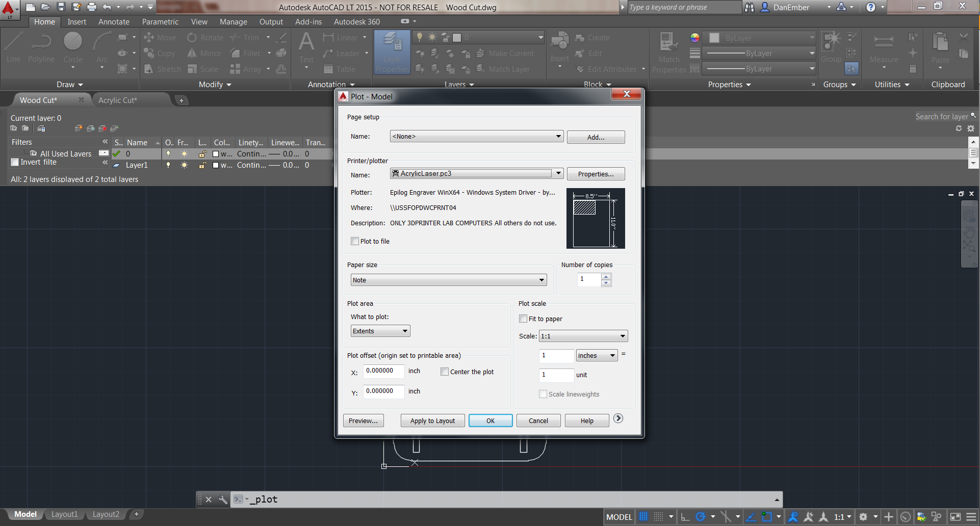The height and width of the screenshot is (526, 980).
Task: Open What to plot dropdown Extents
Action: [380, 331]
